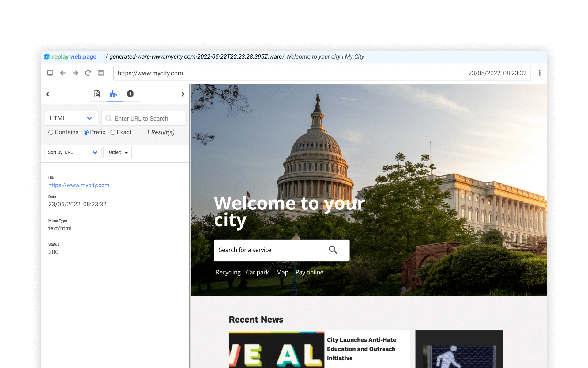588x368 pixels.
Task: Select the Prefix radio option
Action: coord(86,132)
